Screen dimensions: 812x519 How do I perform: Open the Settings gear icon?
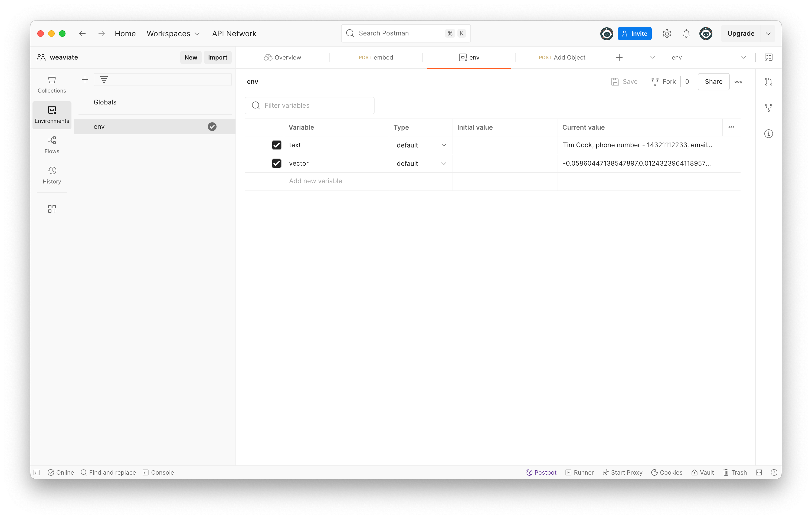[x=667, y=33]
